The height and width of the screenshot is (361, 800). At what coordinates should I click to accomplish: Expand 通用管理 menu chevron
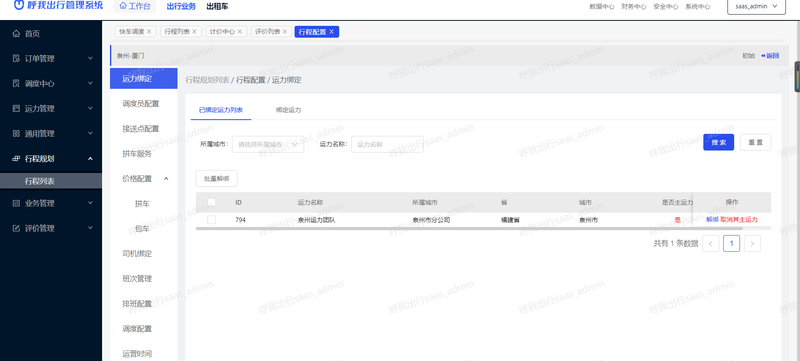click(x=90, y=134)
